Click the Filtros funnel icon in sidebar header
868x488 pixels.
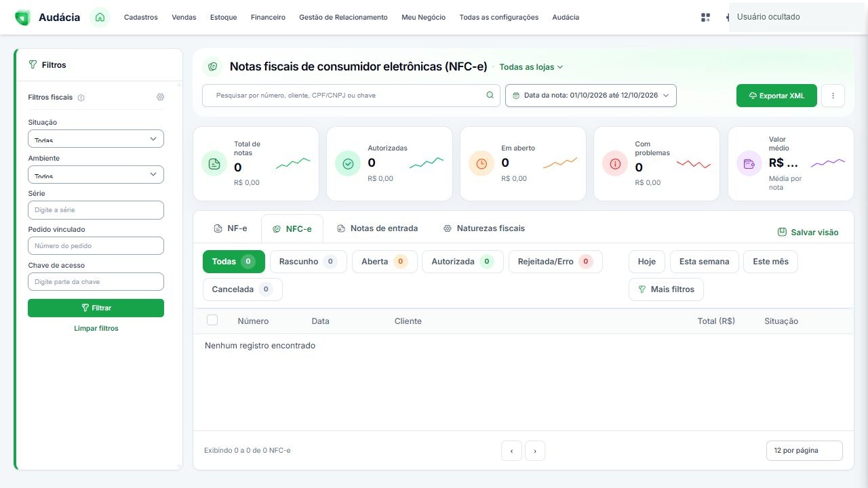coord(33,65)
